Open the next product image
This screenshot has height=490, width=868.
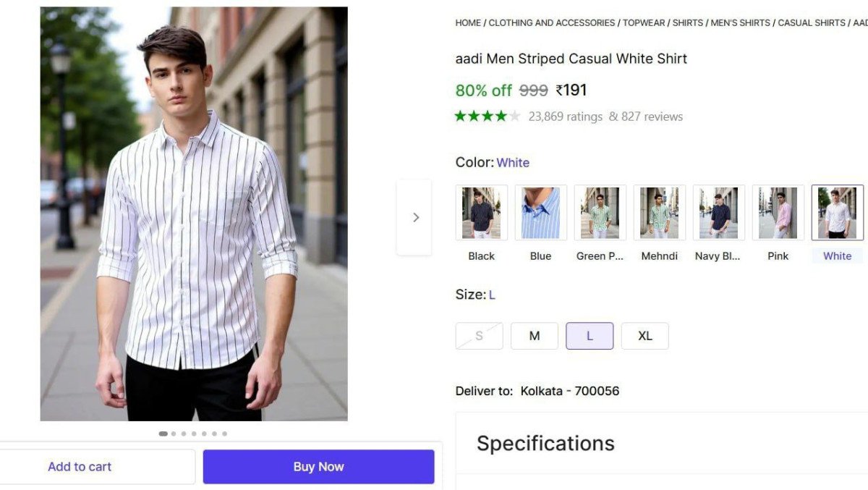[x=416, y=217]
